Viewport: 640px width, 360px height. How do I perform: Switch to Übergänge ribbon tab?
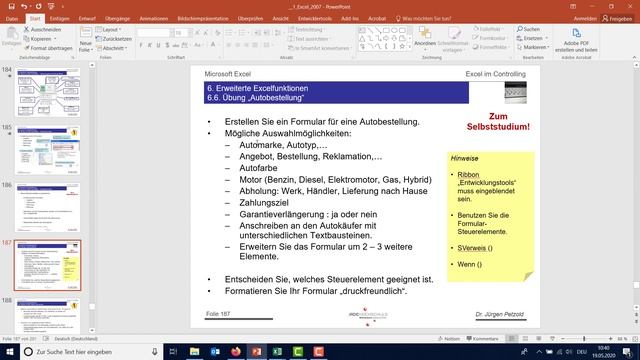tap(118, 19)
